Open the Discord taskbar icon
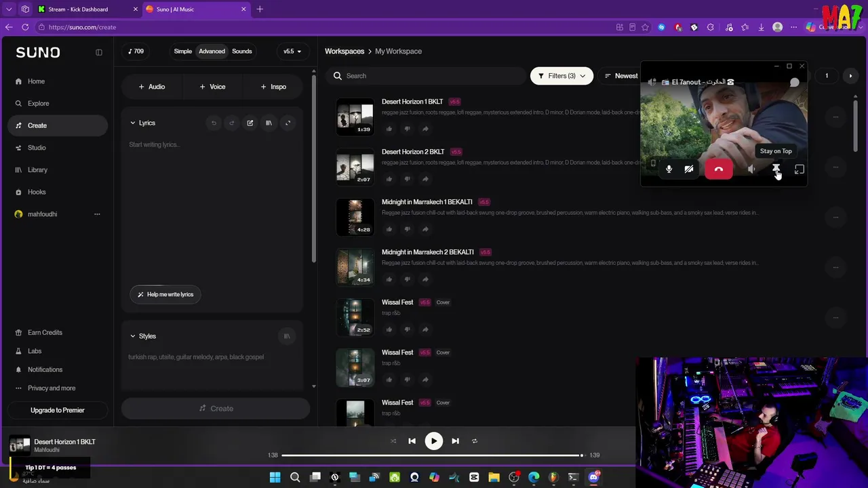This screenshot has height=488, width=868. coord(594,478)
